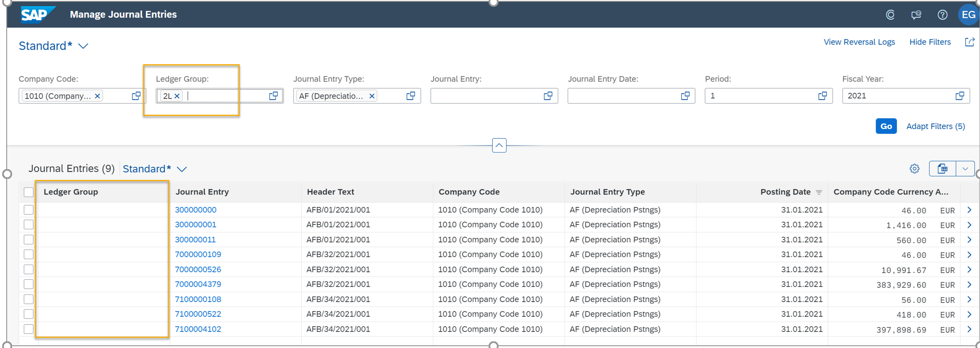Select the checkbox for entry 300000000
Screen dimensions: 980x348
click(29, 210)
